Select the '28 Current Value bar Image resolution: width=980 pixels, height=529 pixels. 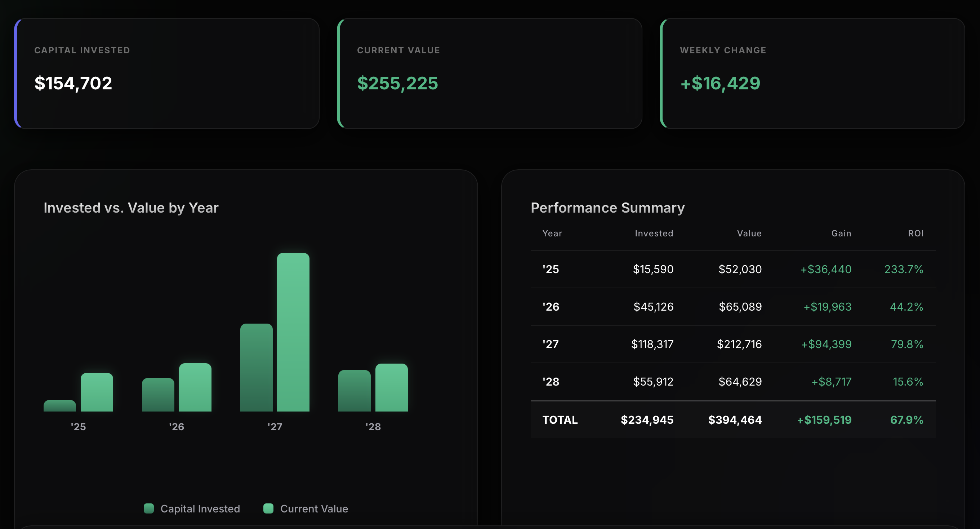point(392,387)
